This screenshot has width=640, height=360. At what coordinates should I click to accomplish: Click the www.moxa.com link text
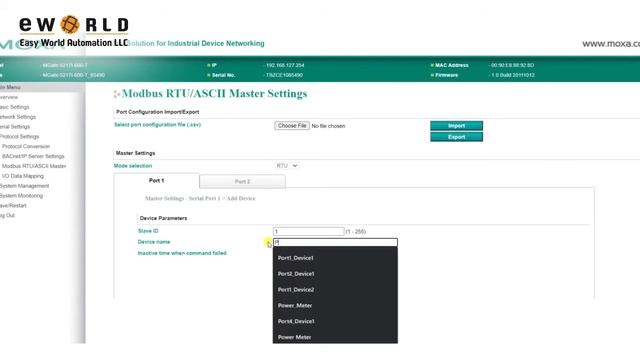(611, 44)
